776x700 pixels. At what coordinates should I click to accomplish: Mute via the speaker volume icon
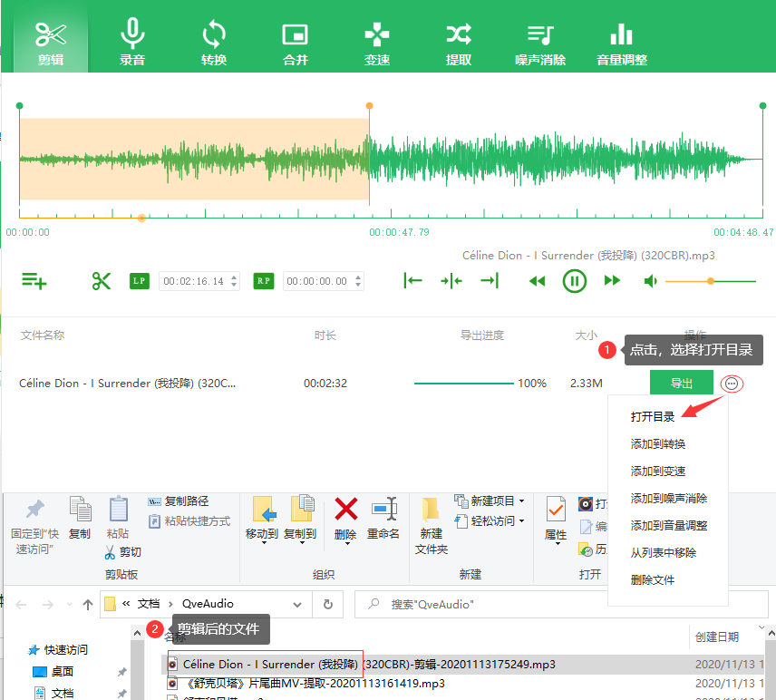(650, 281)
